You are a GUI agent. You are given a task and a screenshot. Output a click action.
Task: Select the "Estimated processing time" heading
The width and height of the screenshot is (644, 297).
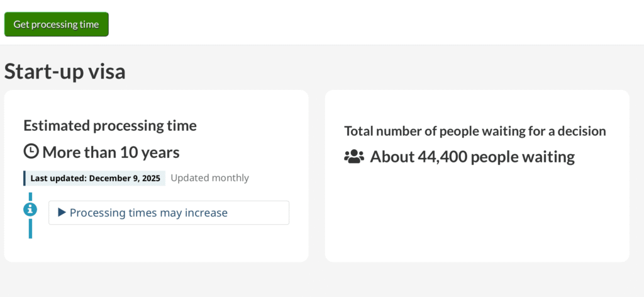110,125
